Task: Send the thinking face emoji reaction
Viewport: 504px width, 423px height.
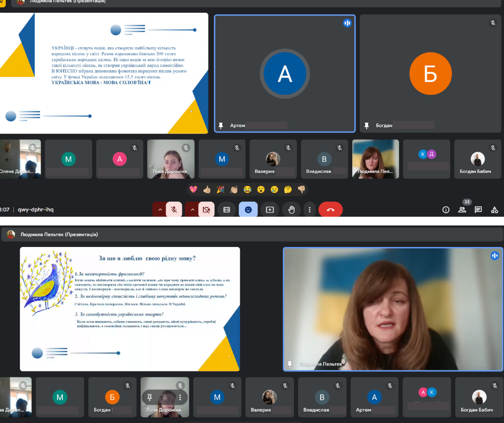Action: 288,189
